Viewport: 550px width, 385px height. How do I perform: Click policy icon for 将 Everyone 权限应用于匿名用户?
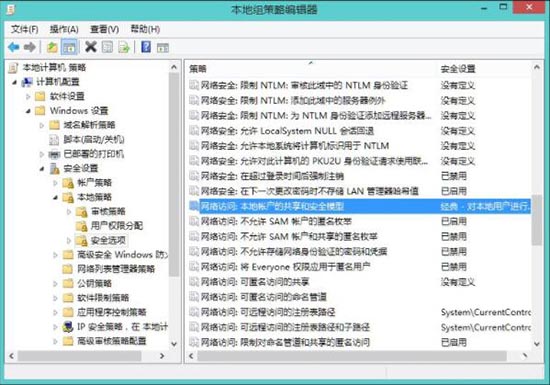pos(194,266)
